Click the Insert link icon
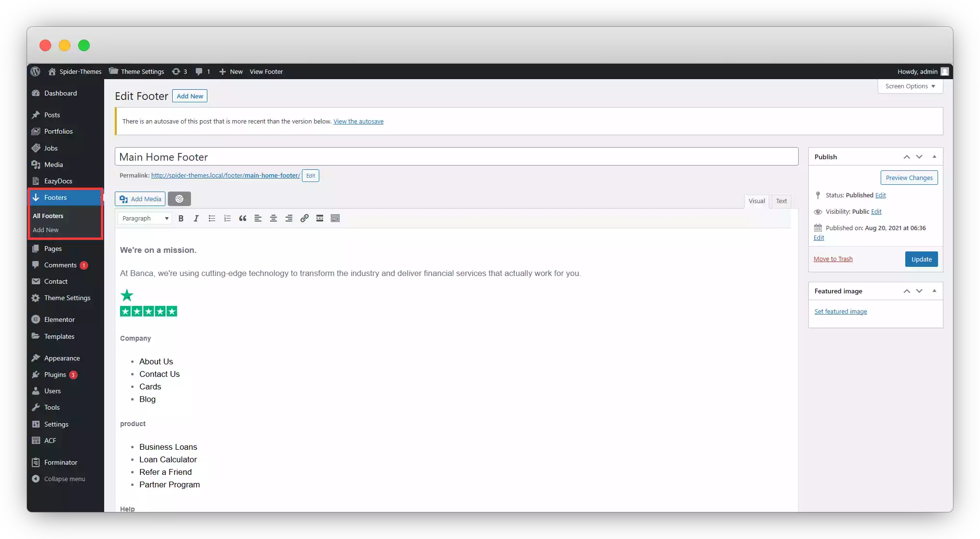This screenshot has width=980, height=539. click(304, 219)
